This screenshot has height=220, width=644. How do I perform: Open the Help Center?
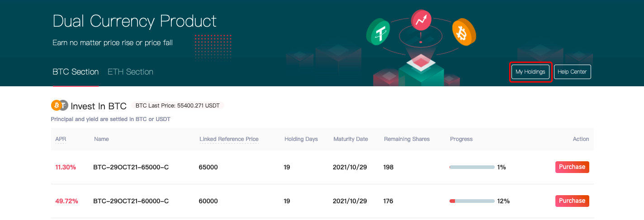(572, 72)
